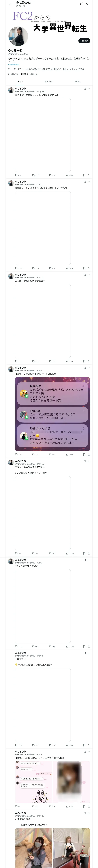The width and height of the screenshot is (98, 868).
Task: Open the three-dot menu on Apr 8 post
Action: click(x=89, y=368)
